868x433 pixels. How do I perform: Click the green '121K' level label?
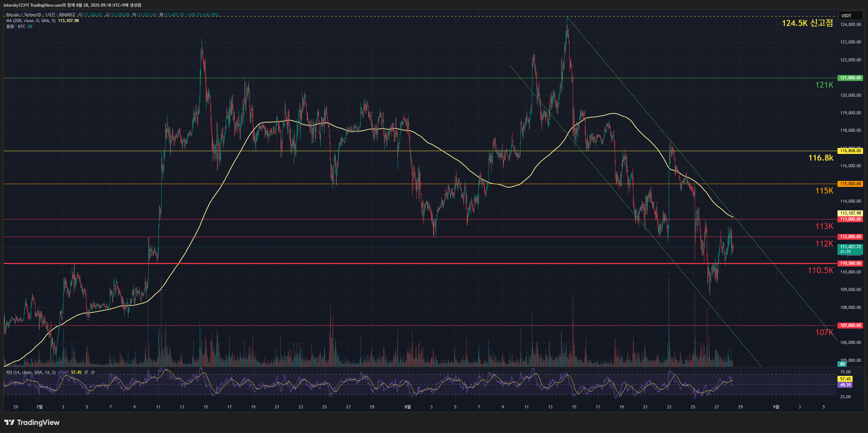point(824,85)
